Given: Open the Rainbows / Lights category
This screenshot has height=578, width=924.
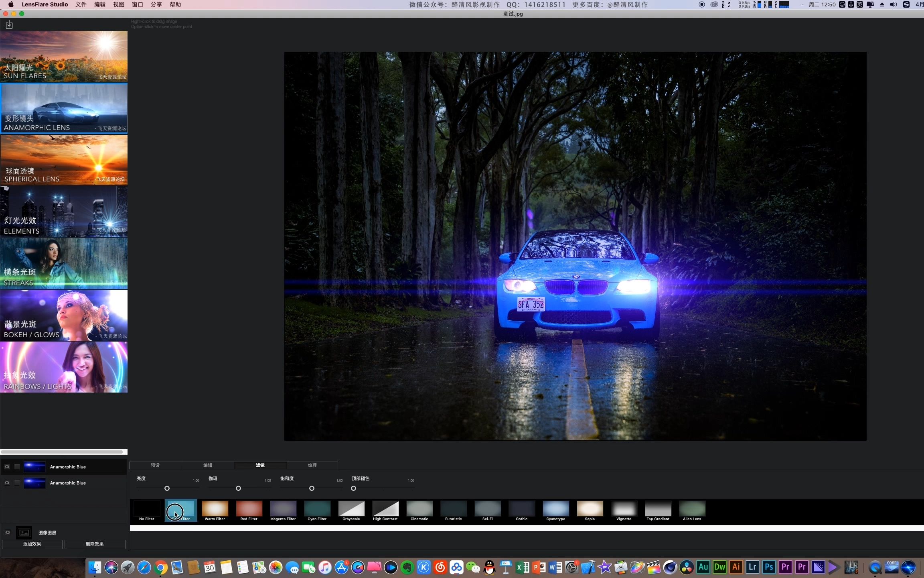Looking at the screenshot, I should [x=64, y=367].
